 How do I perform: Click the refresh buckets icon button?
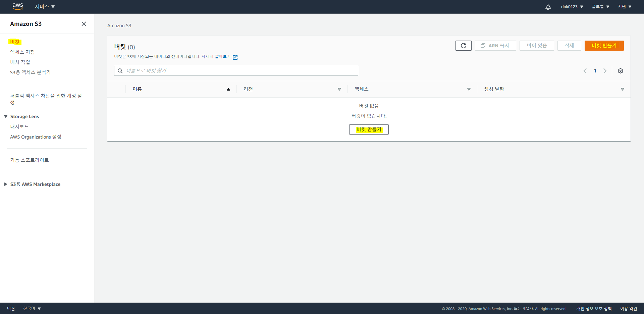tap(464, 46)
